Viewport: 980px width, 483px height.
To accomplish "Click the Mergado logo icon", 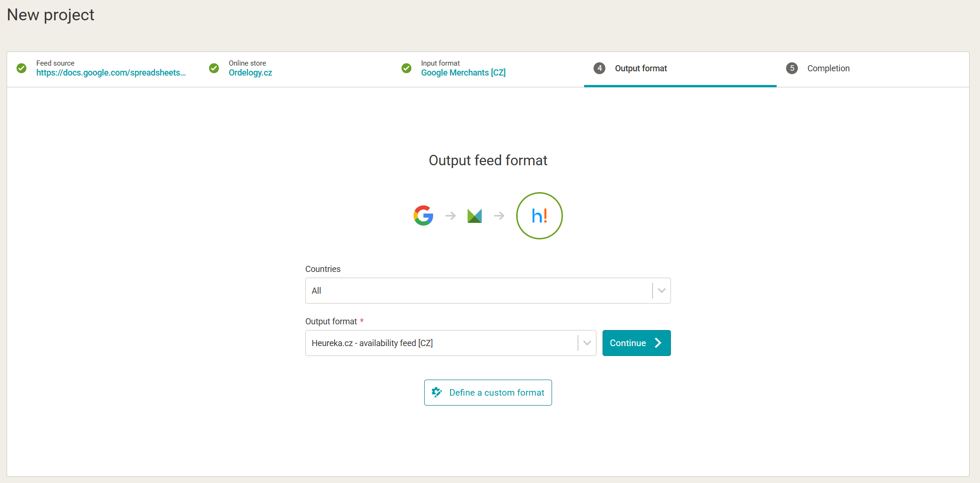I will pyautogui.click(x=474, y=216).
